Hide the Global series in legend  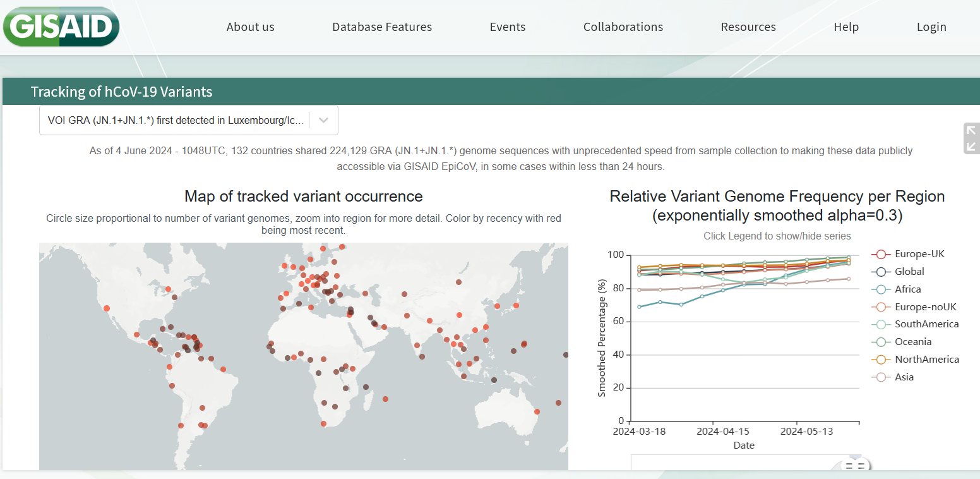pos(881,272)
